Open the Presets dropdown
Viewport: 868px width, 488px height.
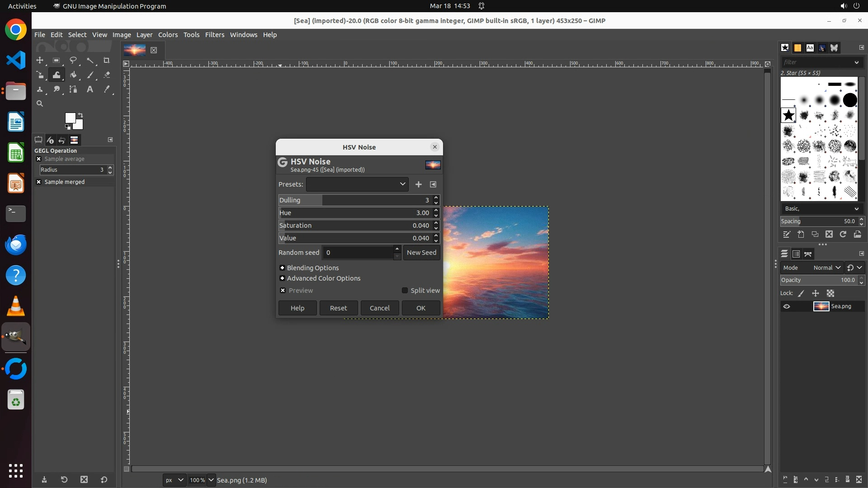pos(357,184)
